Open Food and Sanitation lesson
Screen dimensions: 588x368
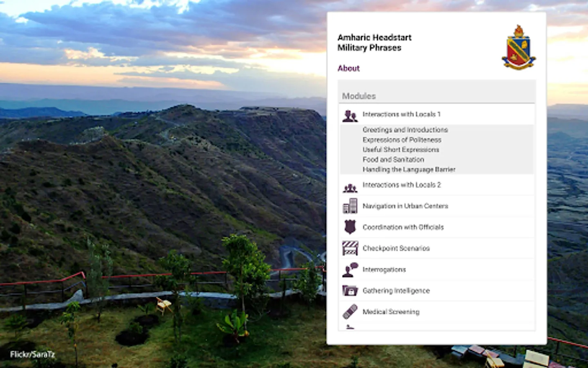(393, 159)
